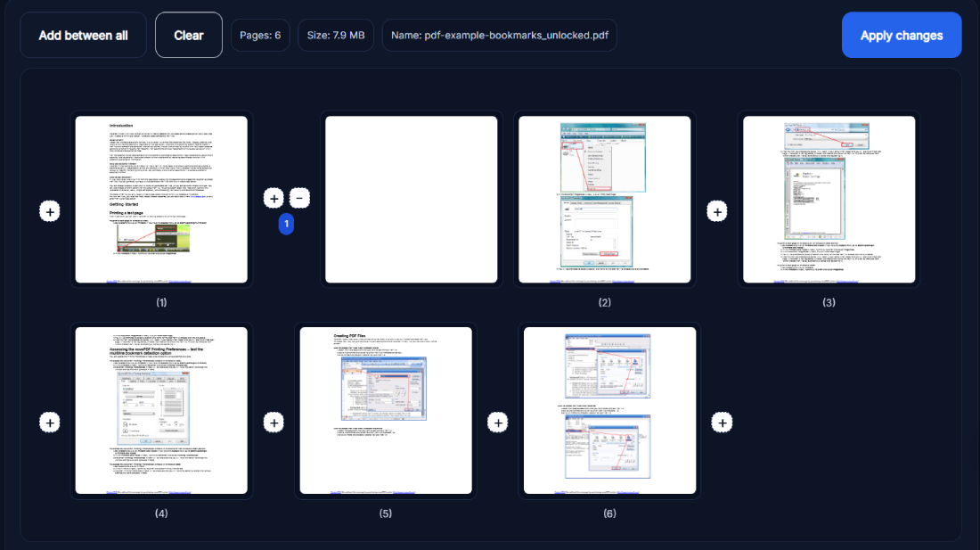Click the plus icon left of page 3
The height and width of the screenshot is (550, 980).
click(x=717, y=211)
